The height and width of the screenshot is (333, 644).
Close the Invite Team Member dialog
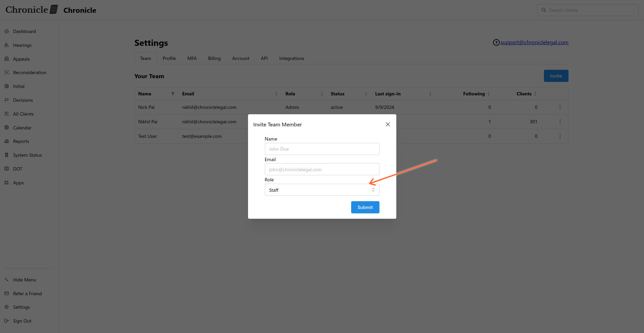click(388, 124)
